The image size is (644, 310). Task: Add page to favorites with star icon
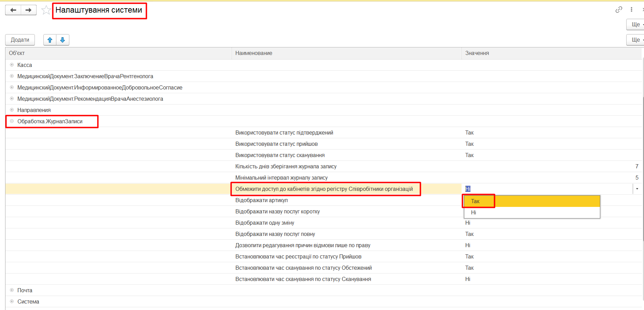tap(46, 10)
